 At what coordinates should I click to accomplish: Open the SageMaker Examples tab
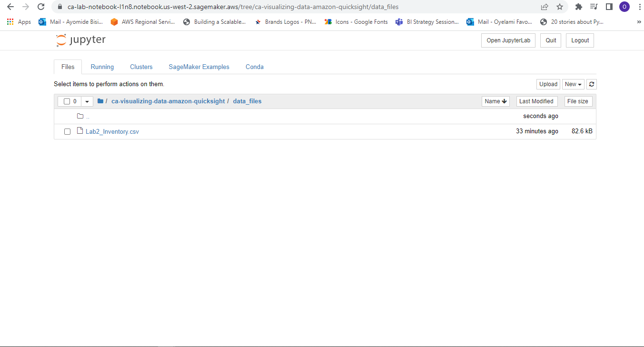click(199, 67)
